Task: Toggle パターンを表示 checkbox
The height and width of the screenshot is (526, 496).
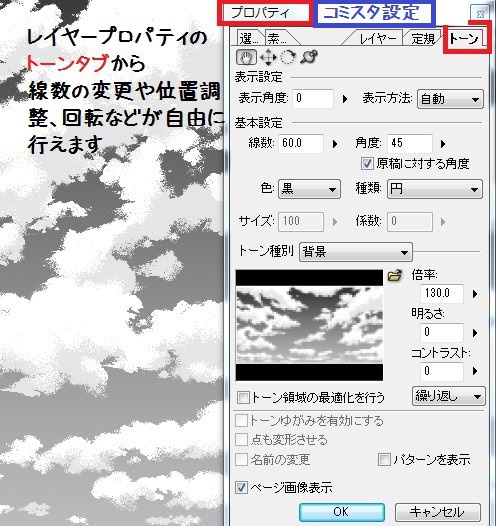Action: click(384, 460)
